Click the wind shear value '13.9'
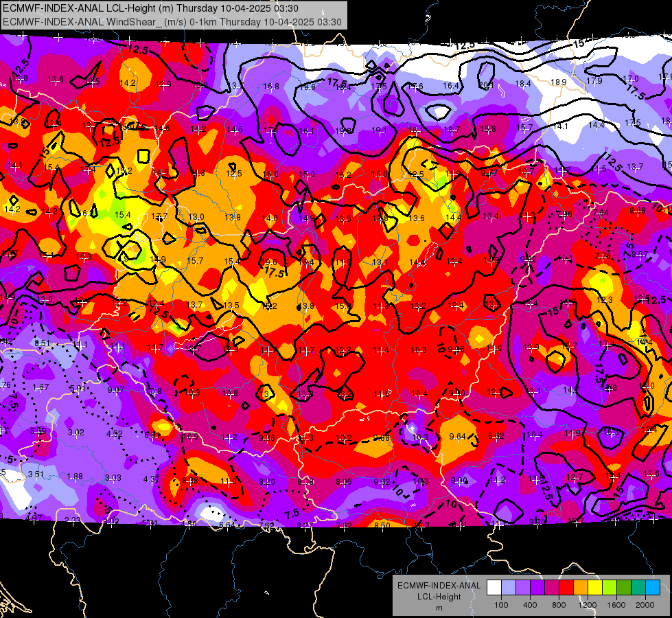672x618 pixels. (531, 347)
